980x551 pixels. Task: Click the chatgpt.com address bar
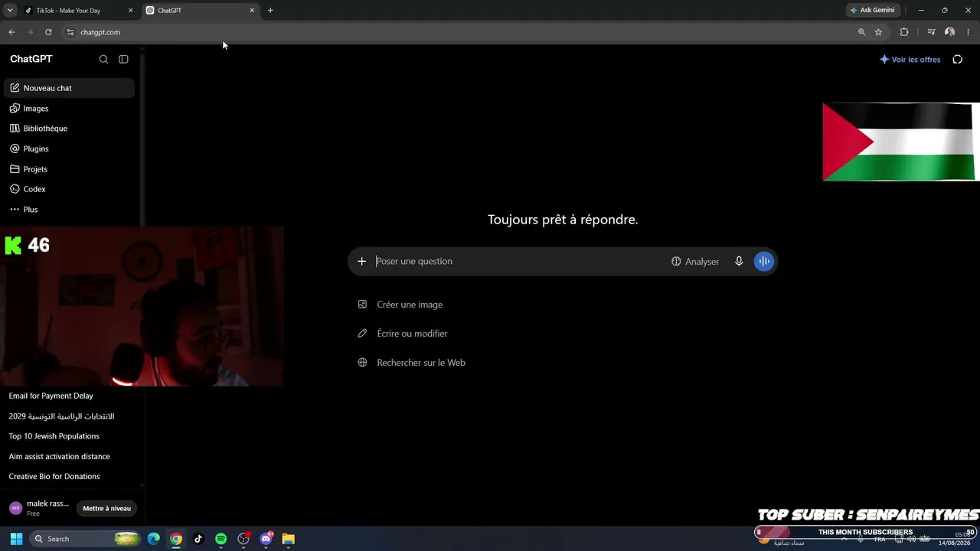pos(459,32)
